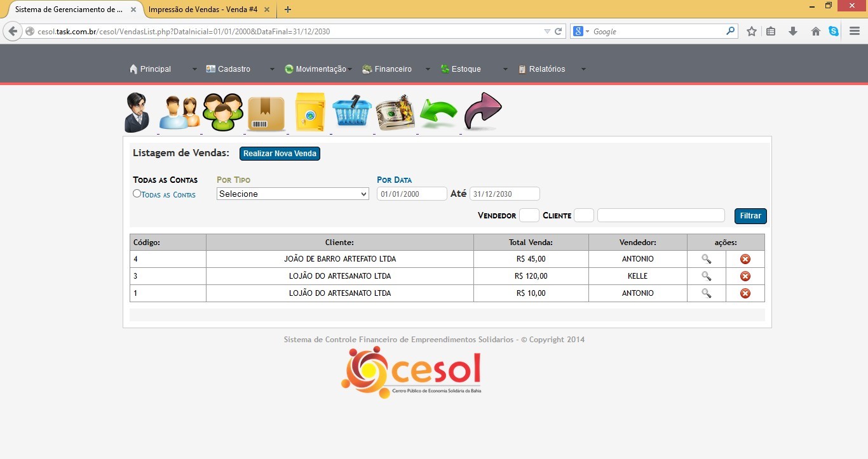This screenshot has width=868, height=459.
Task: Open the blue shopping basket icon
Action: (x=352, y=112)
